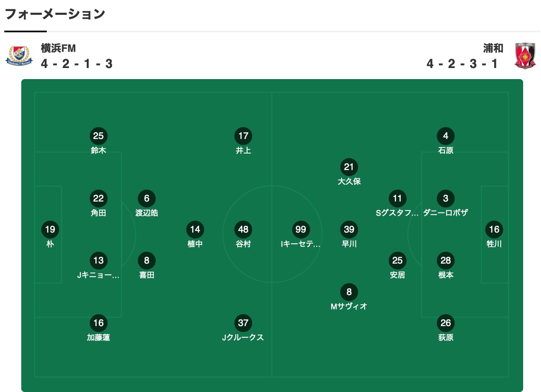Click 加藤蓮's name label
541x392 pixels.
tap(98, 338)
